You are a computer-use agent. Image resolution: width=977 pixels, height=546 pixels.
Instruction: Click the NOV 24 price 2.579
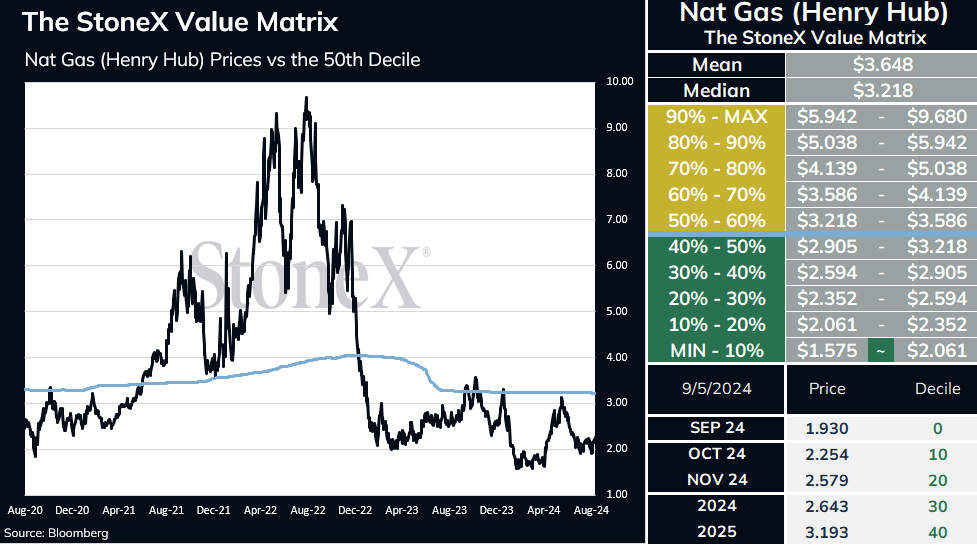(x=827, y=480)
